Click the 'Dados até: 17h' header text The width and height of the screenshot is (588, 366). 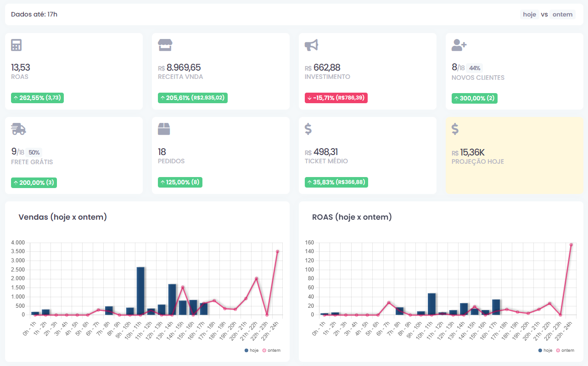click(34, 15)
